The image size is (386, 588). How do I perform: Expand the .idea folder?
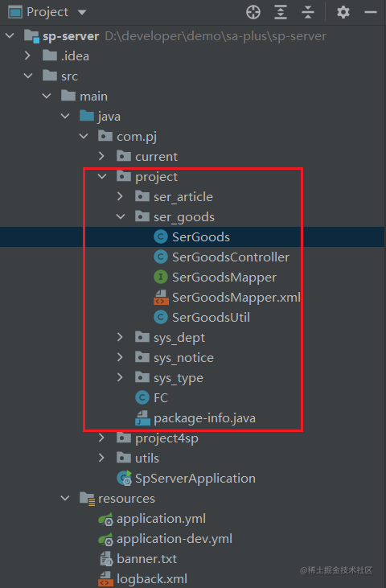(x=27, y=56)
